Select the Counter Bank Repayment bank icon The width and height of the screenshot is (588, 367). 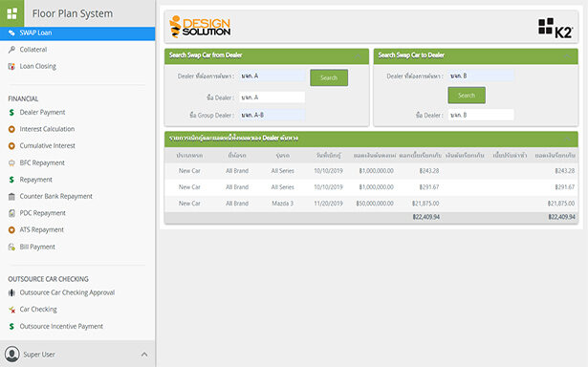point(11,197)
